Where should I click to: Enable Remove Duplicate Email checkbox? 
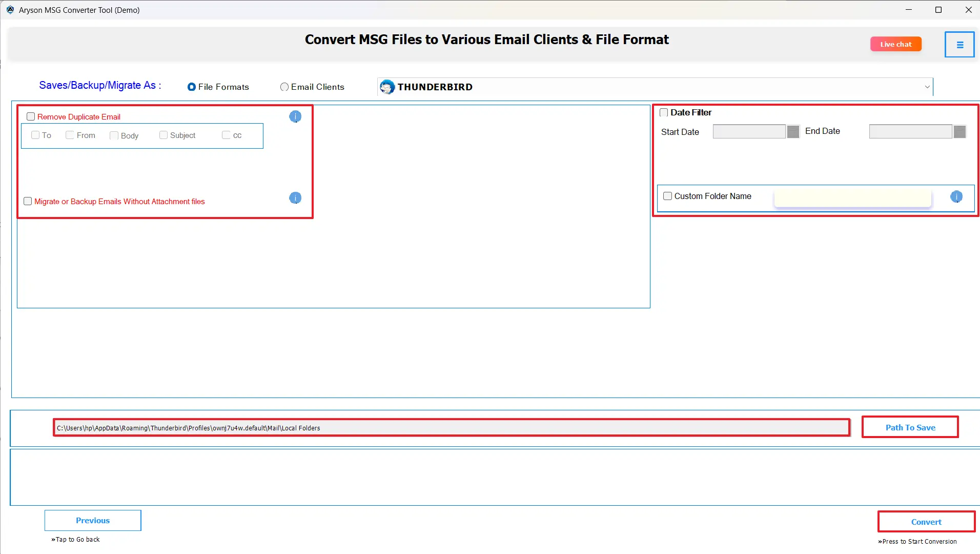[31, 116]
